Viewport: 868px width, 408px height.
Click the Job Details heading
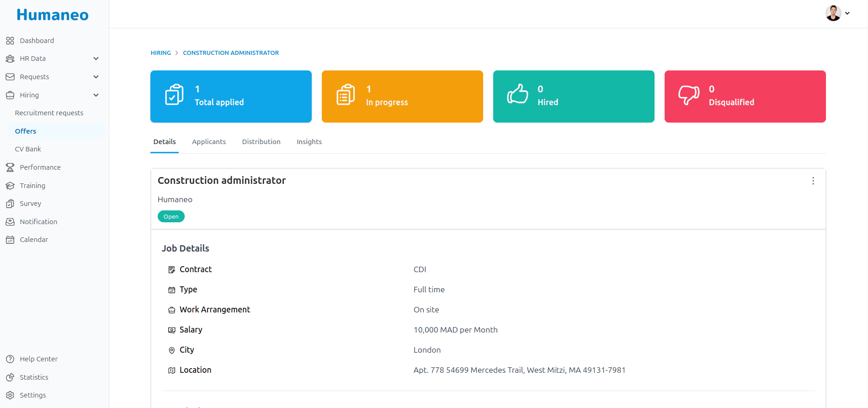coord(185,249)
